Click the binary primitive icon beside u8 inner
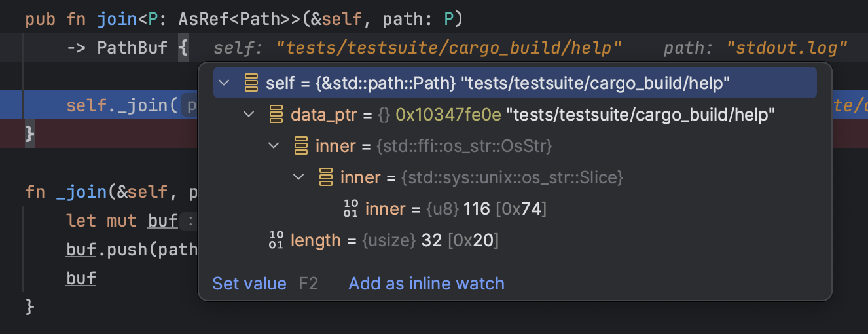868x334 pixels. [350, 209]
